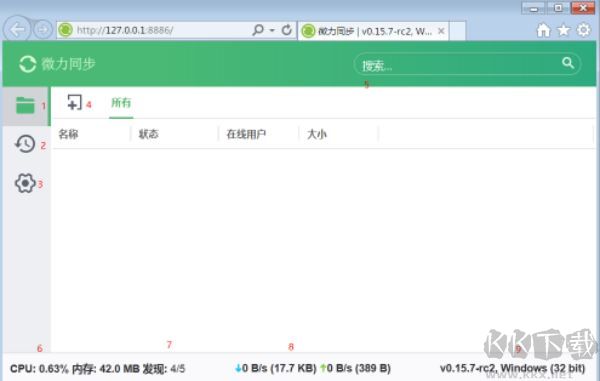
Task: Open browser favorites star icon
Action: tap(564, 30)
